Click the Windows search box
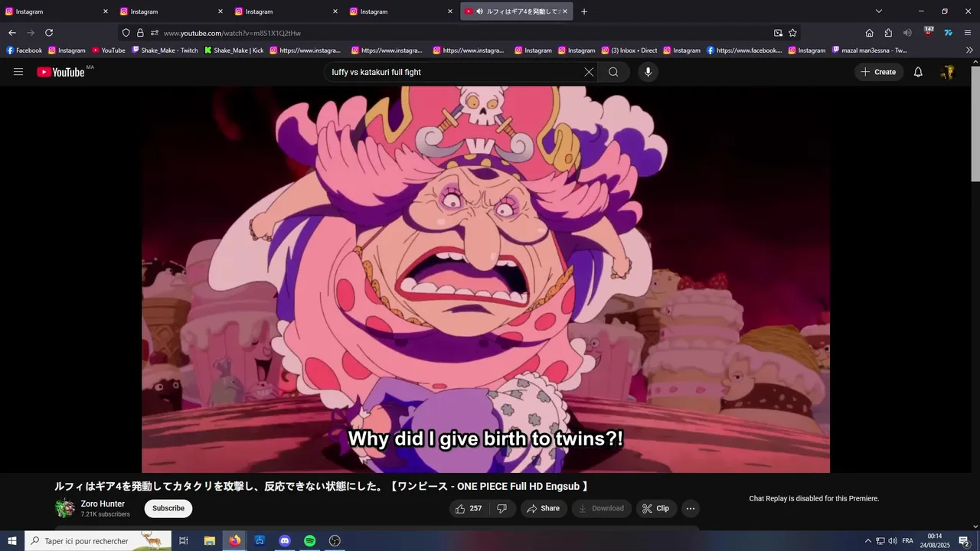 tap(98, 541)
